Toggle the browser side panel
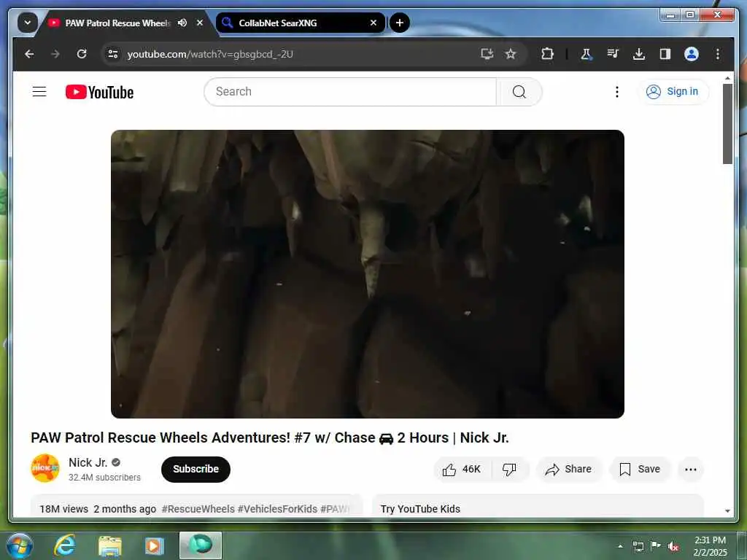747x560 pixels. tap(665, 54)
